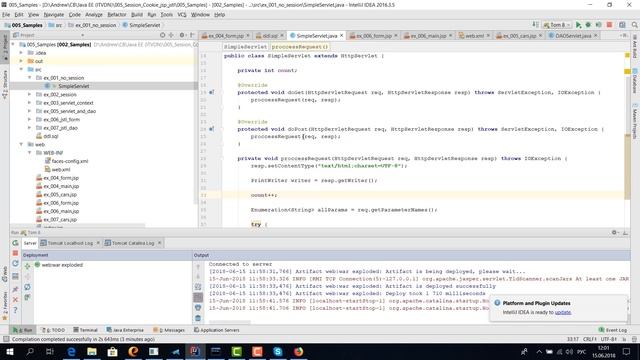Start debugging with the Debug bug icon
This screenshot has height=360, width=640.
click(588, 25)
